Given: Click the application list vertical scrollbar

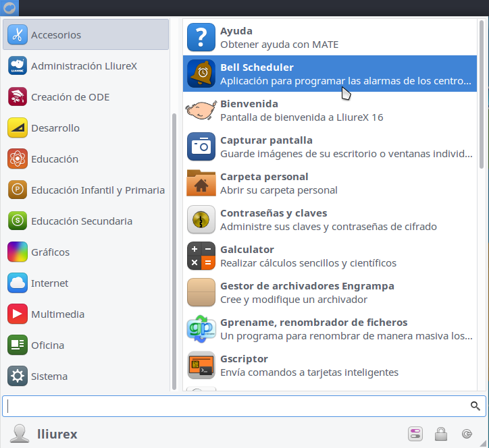Looking at the screenshot, I should tap(481, 94).
